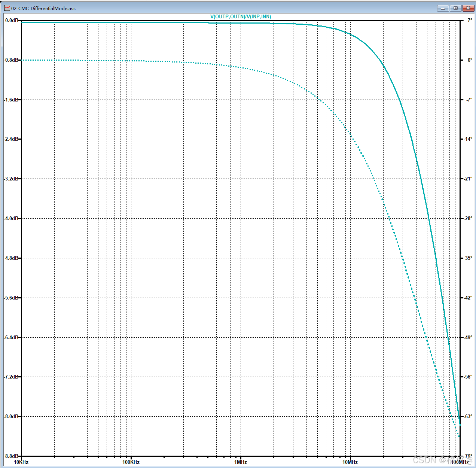Screen dimensions: 476x468
Task: Click the -35° phase axis label
Action: [468, 258]
